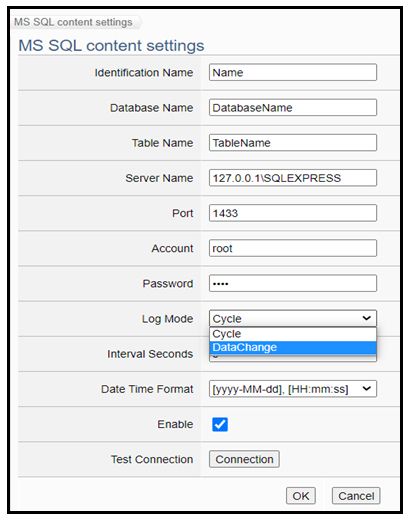Uncheck the Enable checkbox
The image size is (416, 523).
pos(220,424)
